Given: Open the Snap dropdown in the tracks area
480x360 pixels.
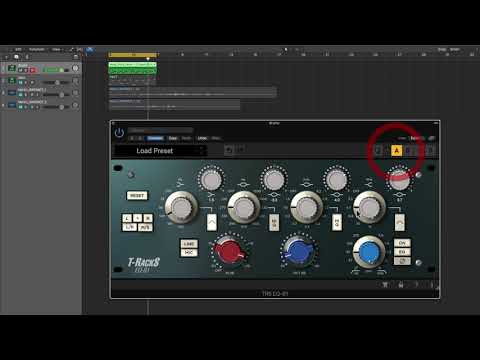Looking at the screenshot, I should 442,49.
